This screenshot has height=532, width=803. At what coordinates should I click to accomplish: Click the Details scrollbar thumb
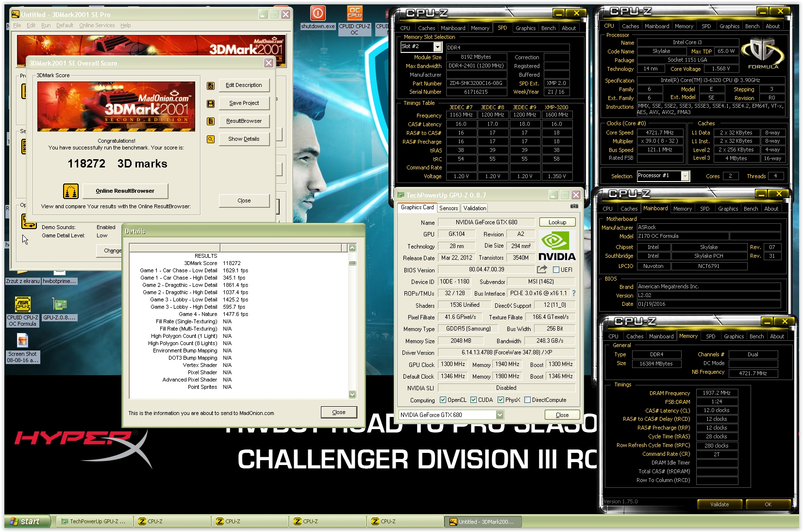point(352,263)
